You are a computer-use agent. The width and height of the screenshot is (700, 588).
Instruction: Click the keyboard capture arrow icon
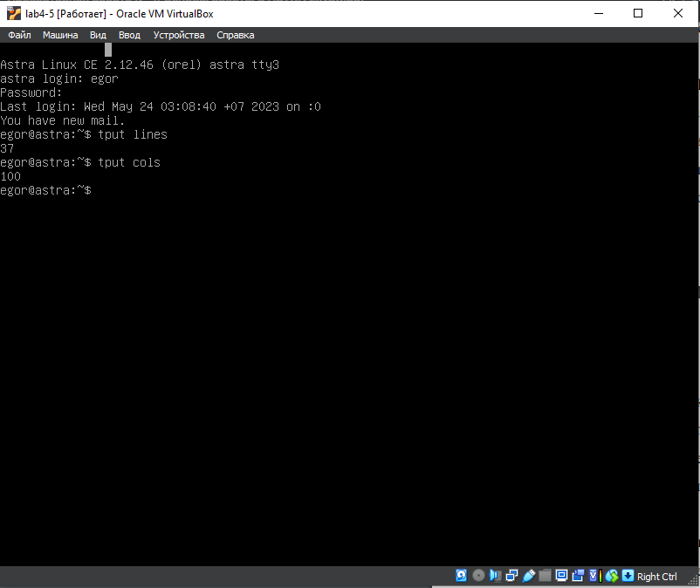(x=628, y=576)
